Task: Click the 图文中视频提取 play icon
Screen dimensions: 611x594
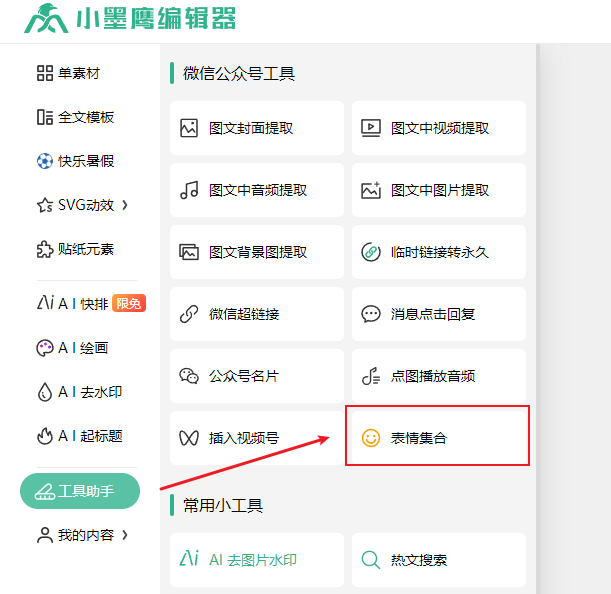Action: pyautogui.click(x=371, y=128)
